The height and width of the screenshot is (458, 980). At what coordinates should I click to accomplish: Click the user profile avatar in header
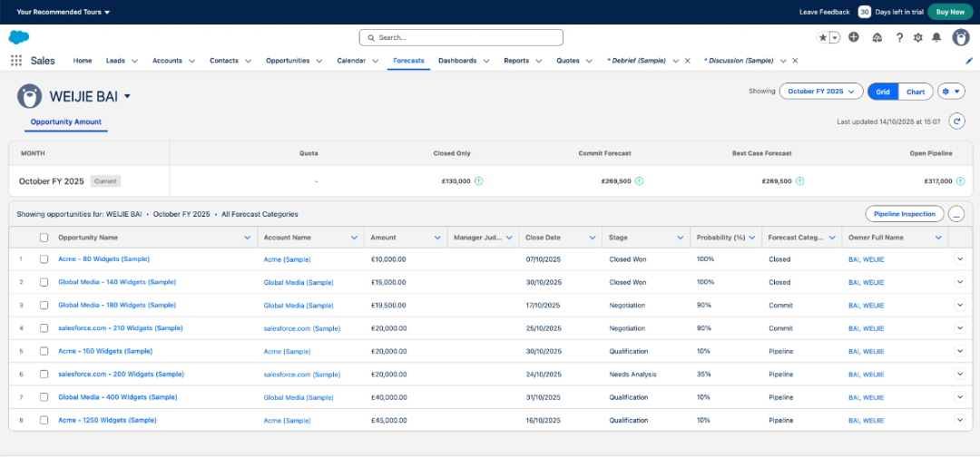pyautogui.click(x=961, y=37)
